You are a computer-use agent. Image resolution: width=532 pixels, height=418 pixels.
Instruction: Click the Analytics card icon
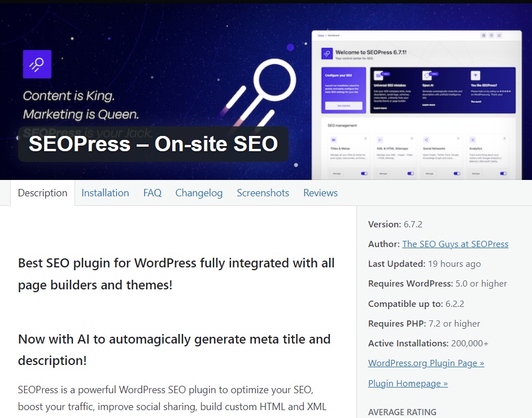(x=473, y=140)
